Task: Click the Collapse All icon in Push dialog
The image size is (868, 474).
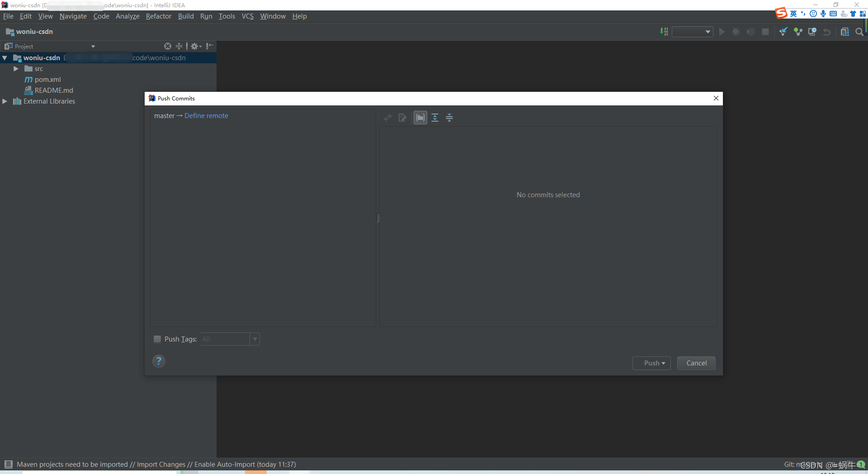Action: click(449, 118)
